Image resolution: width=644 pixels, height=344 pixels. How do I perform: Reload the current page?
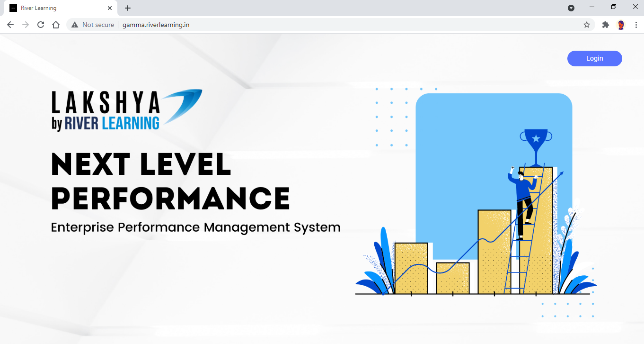41,25
